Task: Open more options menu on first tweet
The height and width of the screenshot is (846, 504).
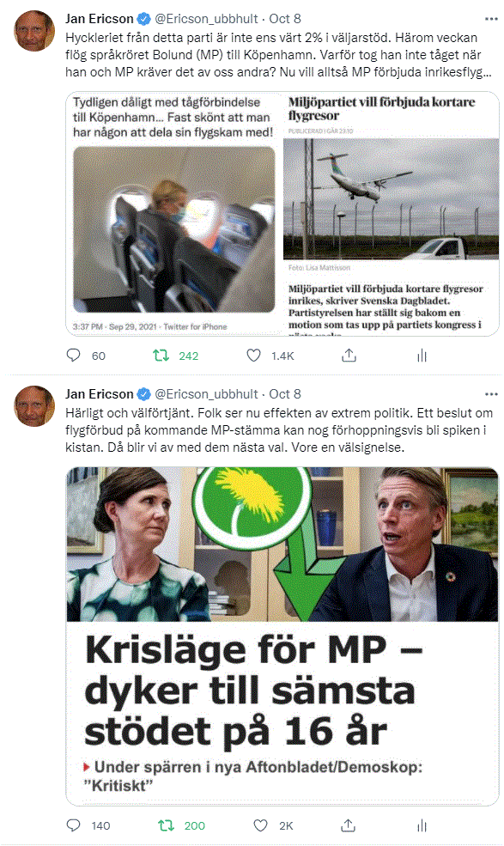Action: click(491, 19)
